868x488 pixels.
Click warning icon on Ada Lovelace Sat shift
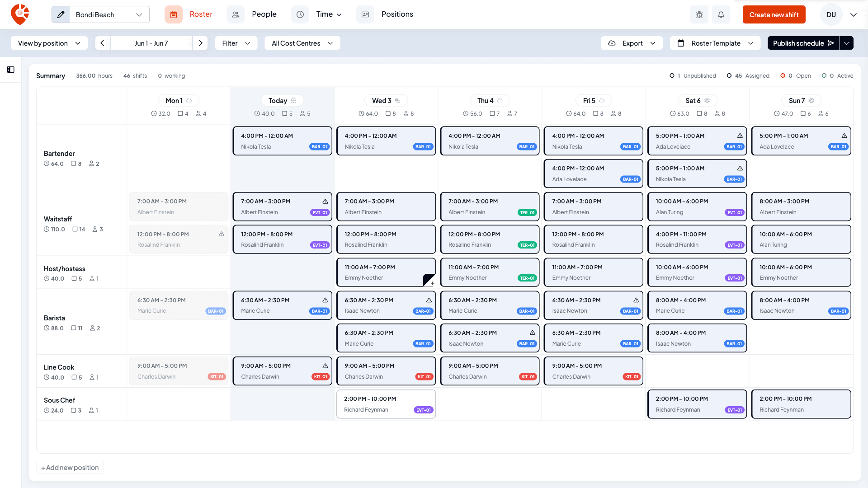tap(740, 136)
